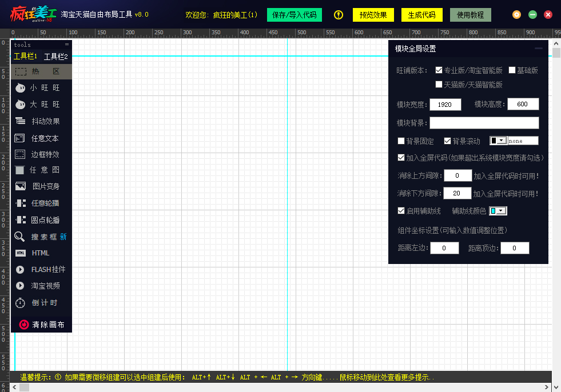Click the 预览效果 preview button
This screenshot has width=561, height=392.
tap(373, 15)
